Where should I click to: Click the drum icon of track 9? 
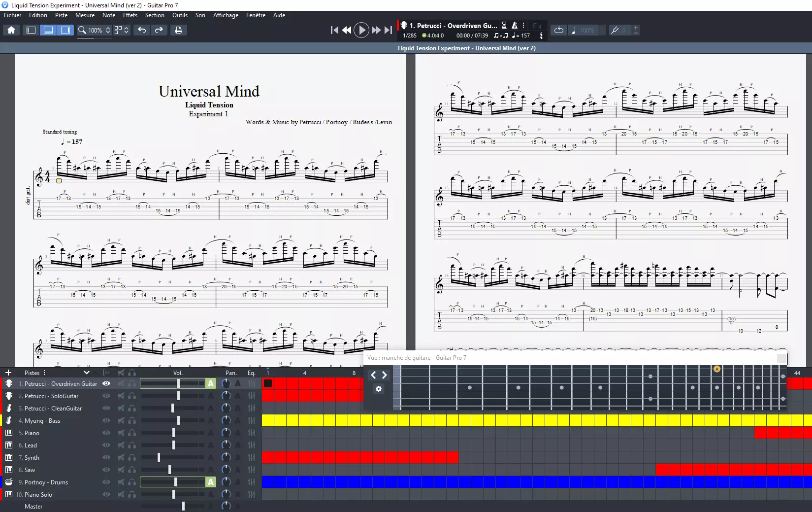coord(9,482)
